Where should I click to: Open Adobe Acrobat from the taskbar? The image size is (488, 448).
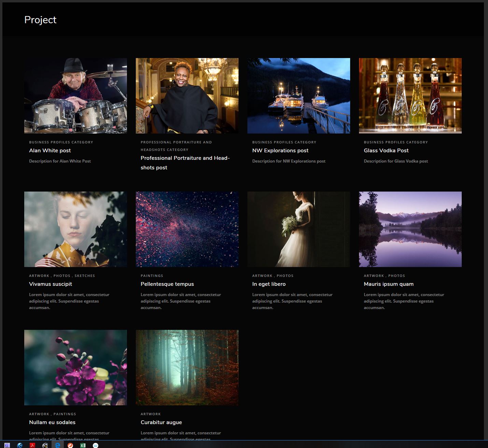point(32,445)
